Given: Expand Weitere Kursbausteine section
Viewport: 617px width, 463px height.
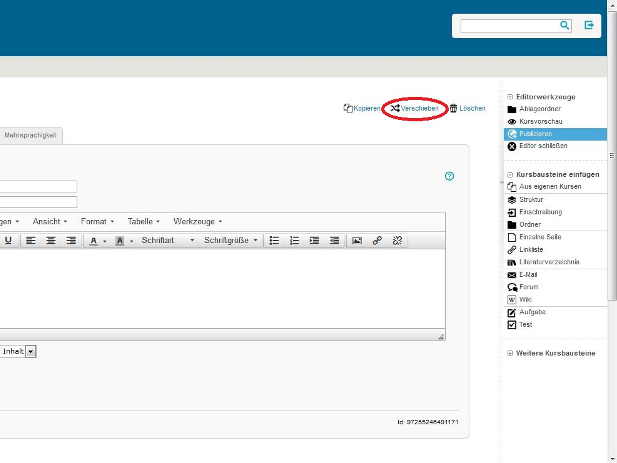Looking at the screenshot, I should pos(510,353).
